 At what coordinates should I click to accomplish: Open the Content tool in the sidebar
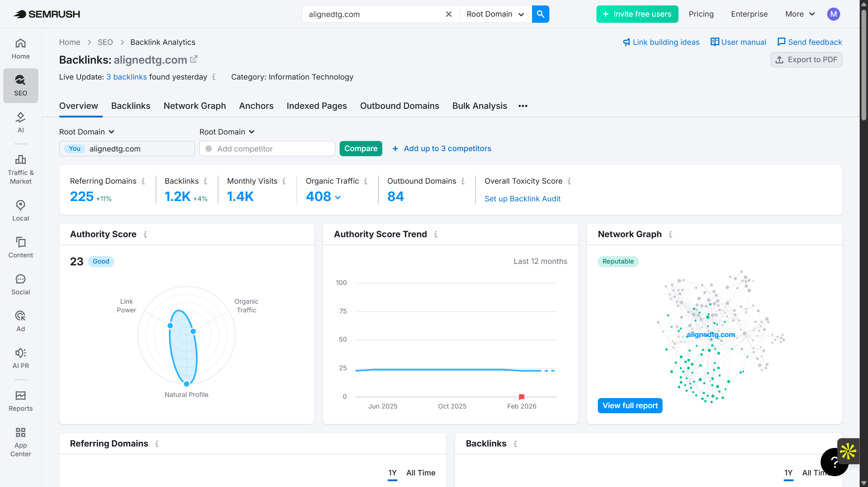tap(20, 247)
